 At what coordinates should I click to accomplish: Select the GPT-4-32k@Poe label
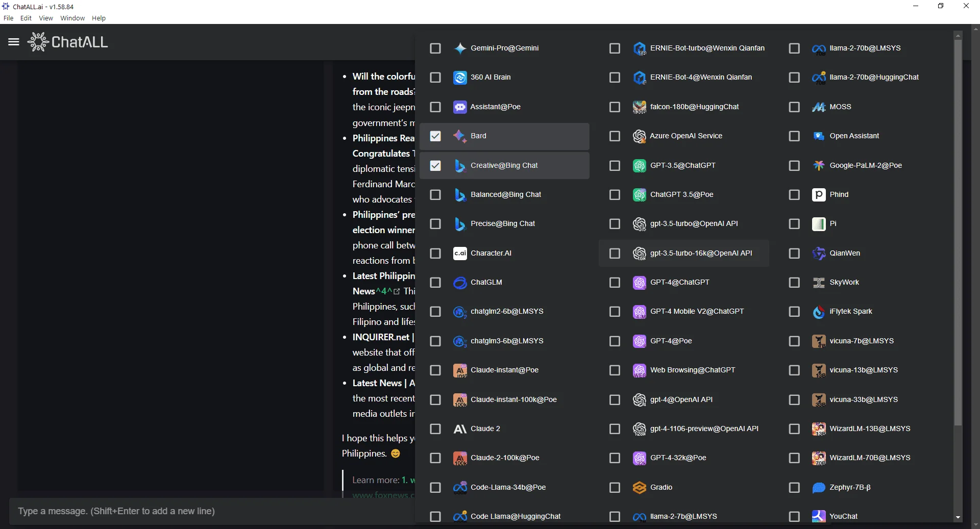click(x=678, y=458)
